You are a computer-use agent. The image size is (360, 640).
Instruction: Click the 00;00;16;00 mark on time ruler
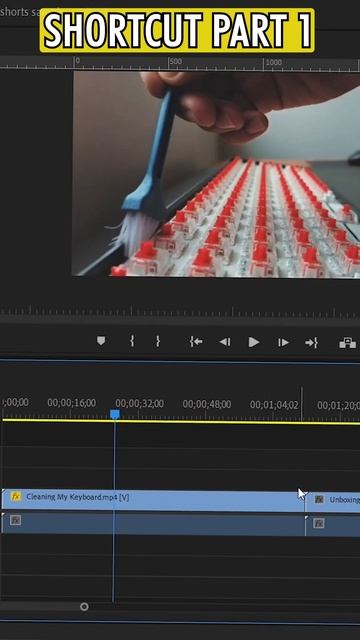[71, 403]
